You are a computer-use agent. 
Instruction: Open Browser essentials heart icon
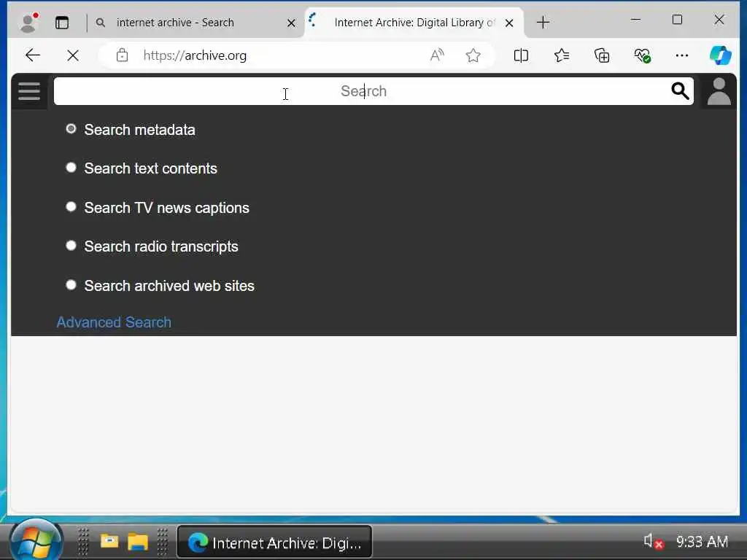[642, 55]
